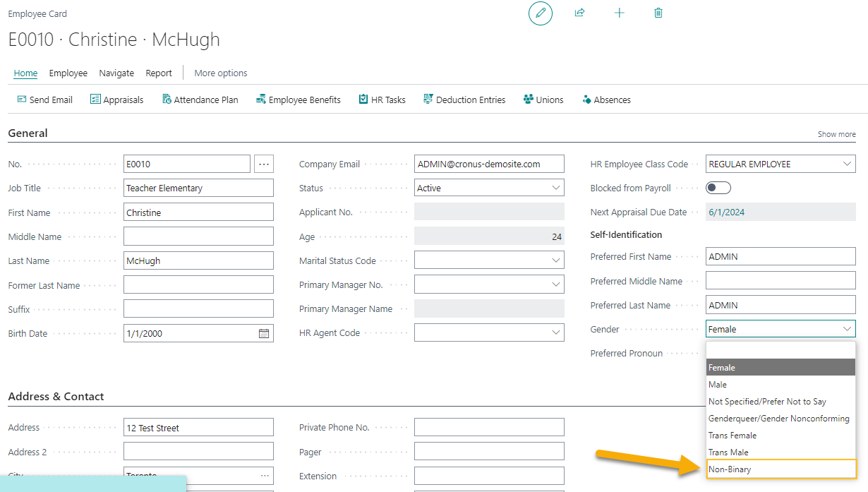Switch to the Navigate tab
Screen dimensions: 868x492
coord(116,73)
